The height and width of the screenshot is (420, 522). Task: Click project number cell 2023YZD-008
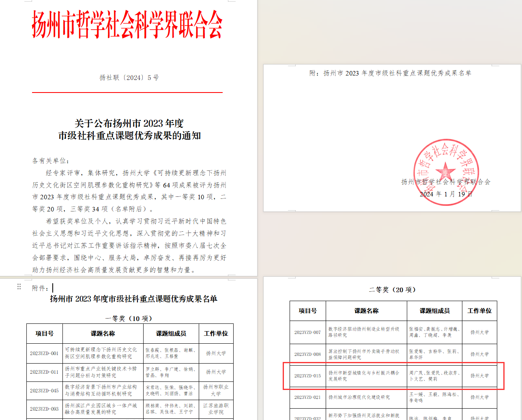click(307, 354)
